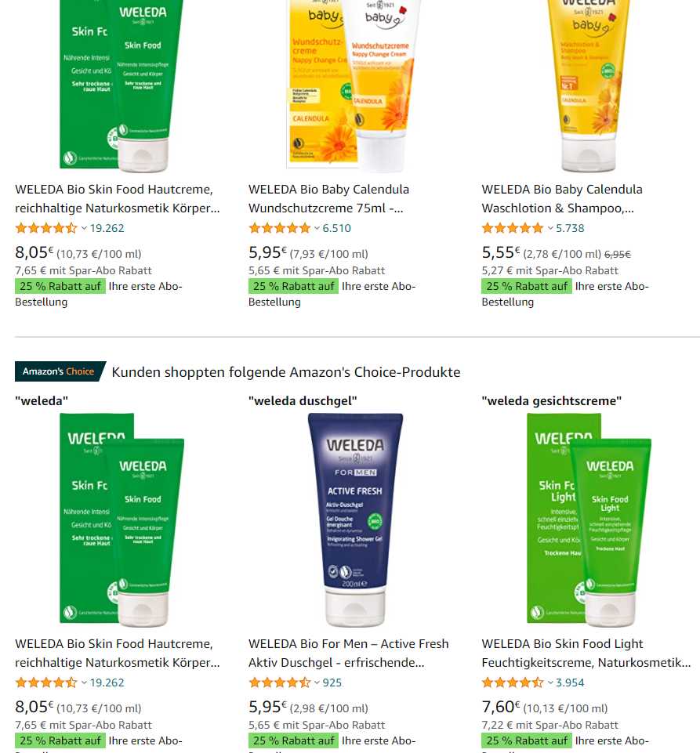Click the star rating of For Men Active Fresh Duschgel

(x=280, y=682)
